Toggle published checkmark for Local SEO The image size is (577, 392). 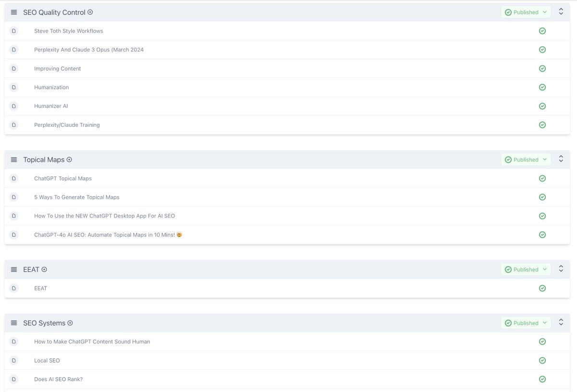click(x=542, y=360)
